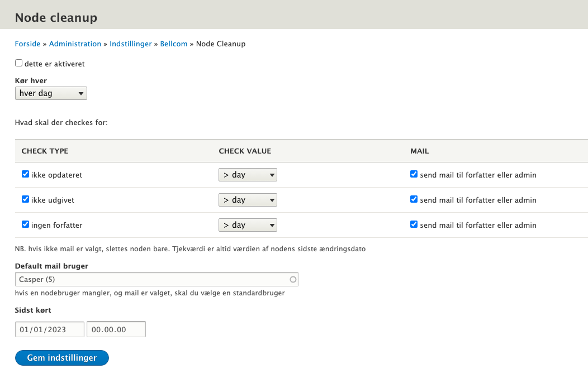This screenshot has width=588, height=383.
Task: Open the 'Administration' breadcrumb link
Action: (75, 44)
